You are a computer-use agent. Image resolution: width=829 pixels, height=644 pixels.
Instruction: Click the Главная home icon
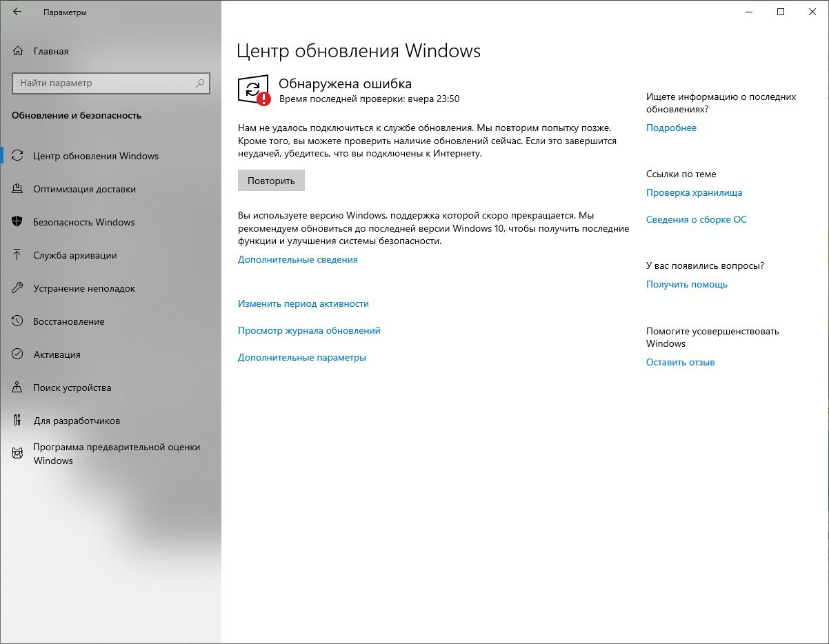click(x=18, y=51)
